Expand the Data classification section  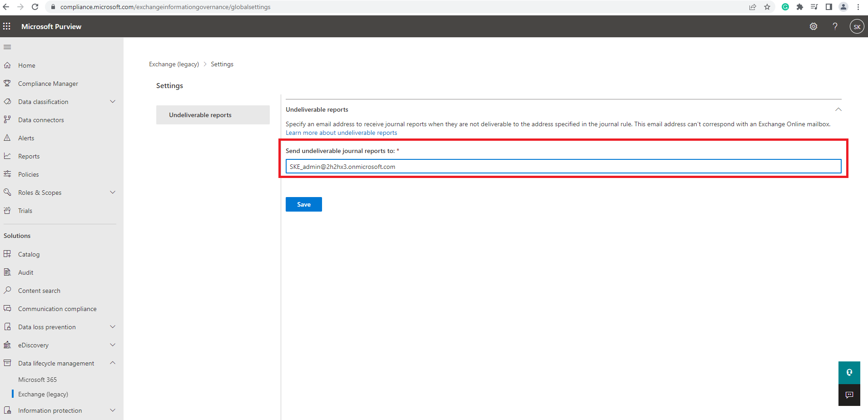[113, 102]
